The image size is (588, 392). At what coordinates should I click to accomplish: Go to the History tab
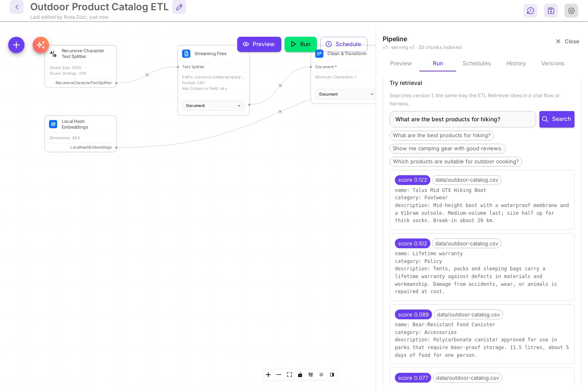pyautogui.click(x=516, y=63)
